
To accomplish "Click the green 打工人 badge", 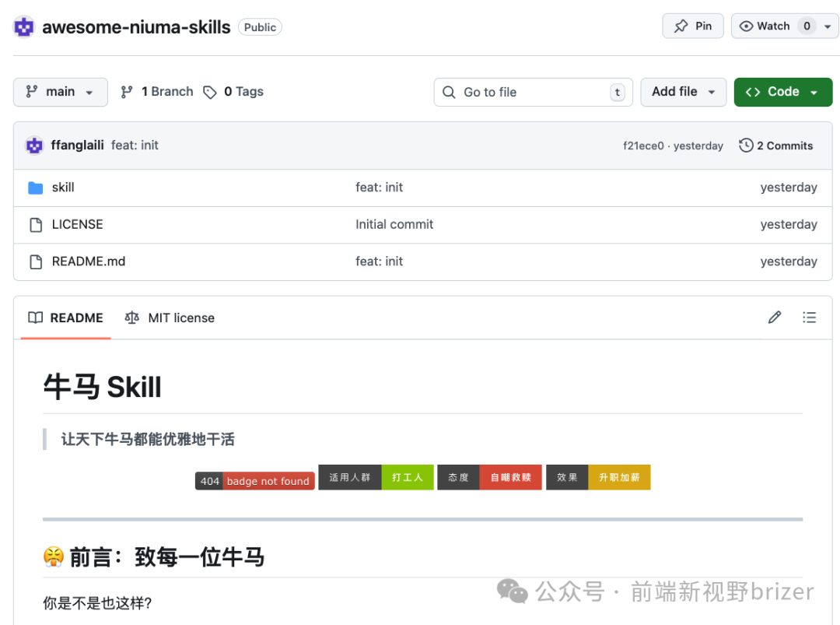I will coord(407,477).
